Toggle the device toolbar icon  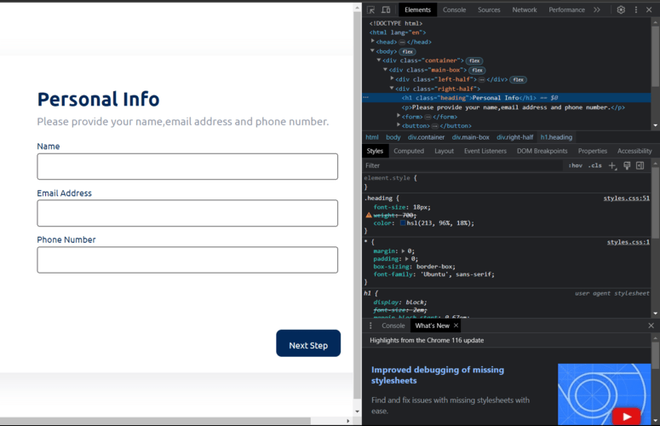[386, 10]
